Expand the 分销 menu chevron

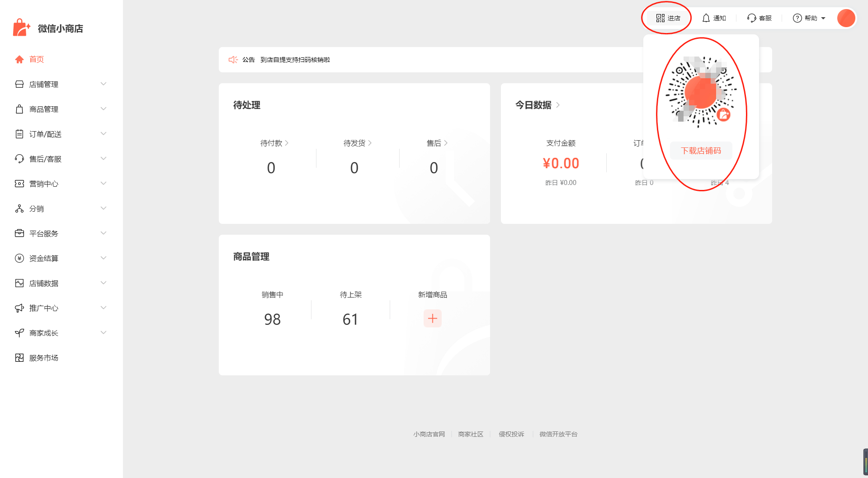point(104,208)
